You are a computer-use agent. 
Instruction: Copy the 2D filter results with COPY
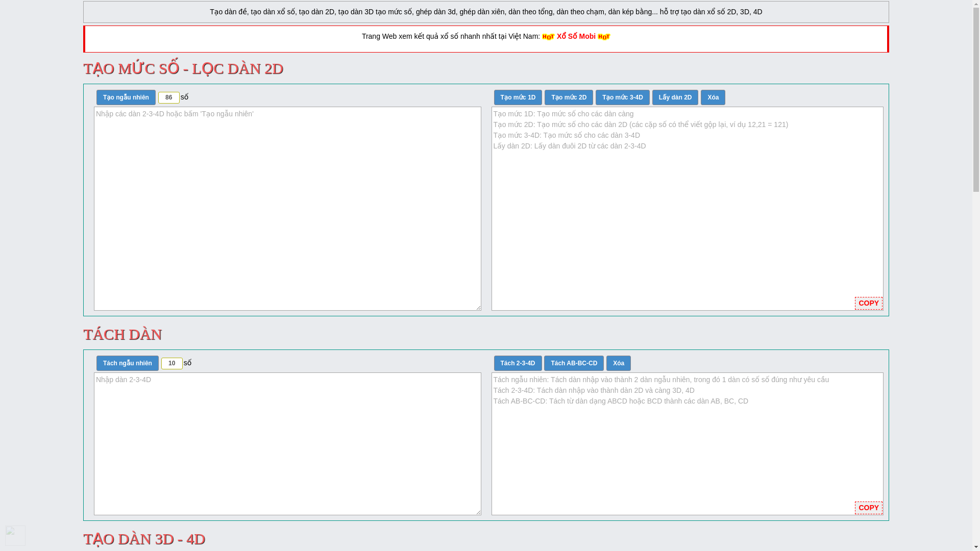point(868,303)
